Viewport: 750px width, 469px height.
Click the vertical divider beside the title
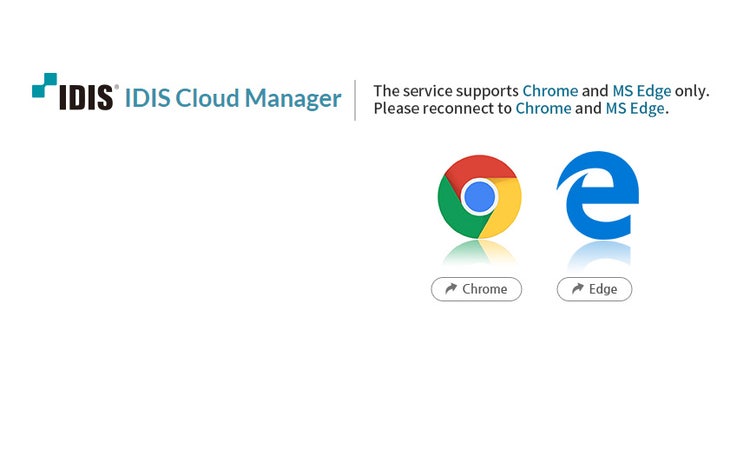[355, 100]
